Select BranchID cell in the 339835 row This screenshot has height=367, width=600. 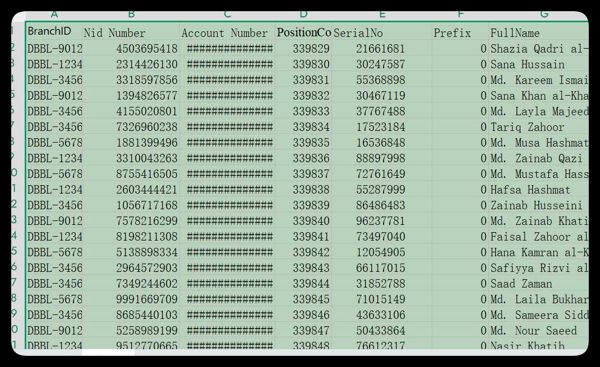click(55, 143)
